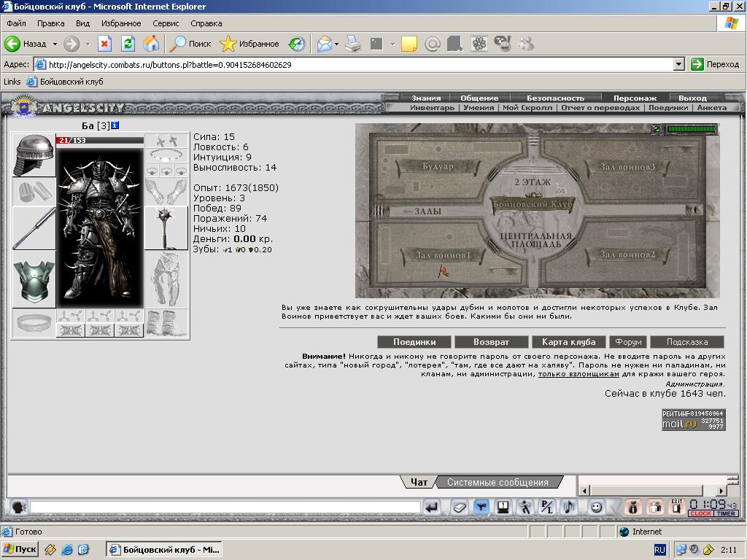Viewport: 747px width, 560px height.
Task: Select the chest armor equipment slot
Action: point(34,279)
